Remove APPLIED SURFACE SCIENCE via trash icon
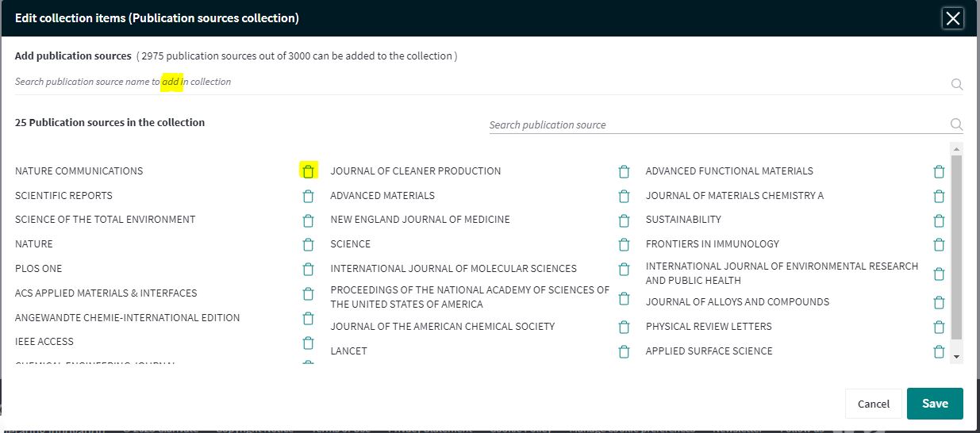 tap(939, 351)
